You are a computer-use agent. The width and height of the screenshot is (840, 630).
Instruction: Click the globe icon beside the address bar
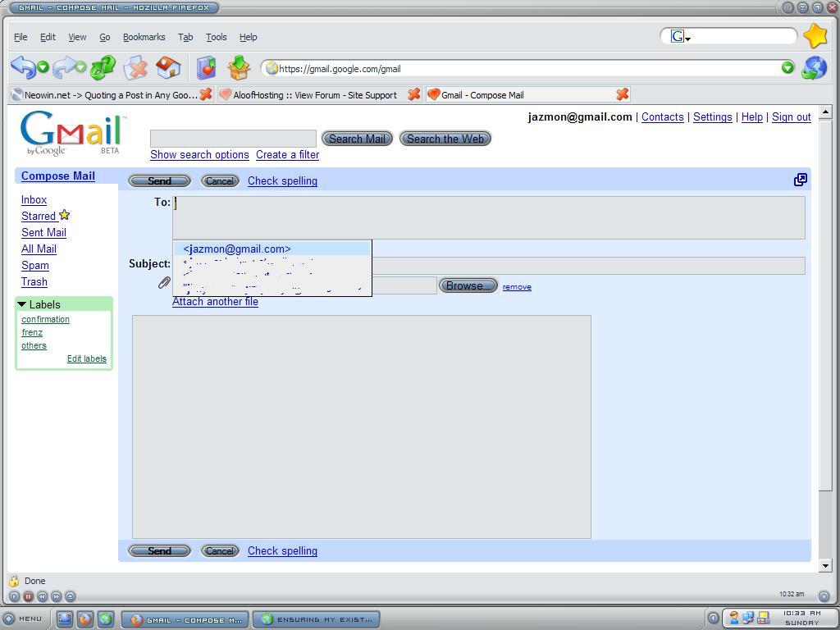(x=814, y=68)
